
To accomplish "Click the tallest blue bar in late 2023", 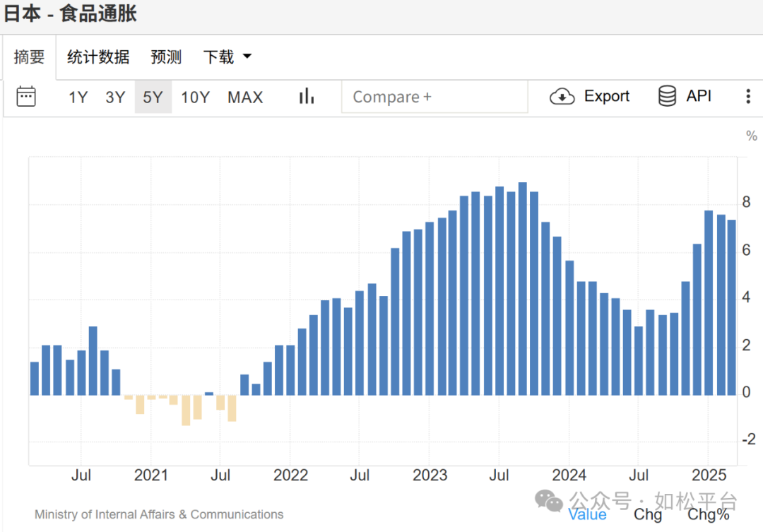I will (522, 288).
